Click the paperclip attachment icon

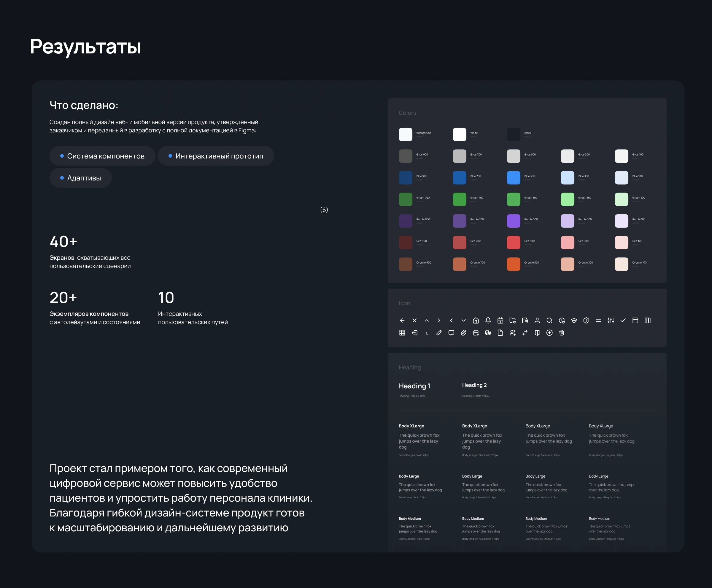tap(463, 333)
